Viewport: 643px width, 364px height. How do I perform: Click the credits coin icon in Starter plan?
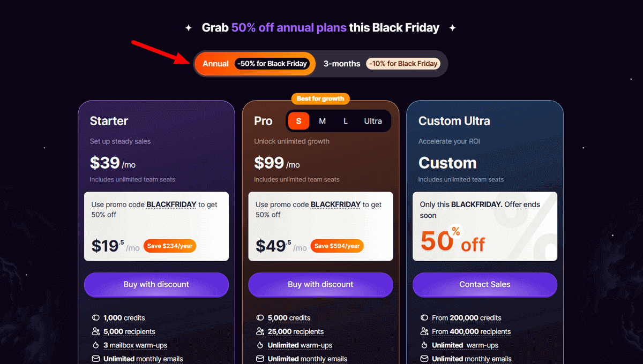pos(96,317)
